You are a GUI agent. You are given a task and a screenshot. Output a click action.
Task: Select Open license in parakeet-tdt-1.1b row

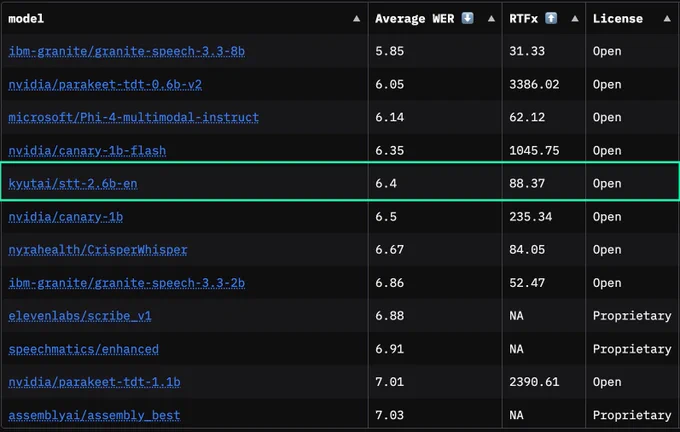(x=607, y=383)
